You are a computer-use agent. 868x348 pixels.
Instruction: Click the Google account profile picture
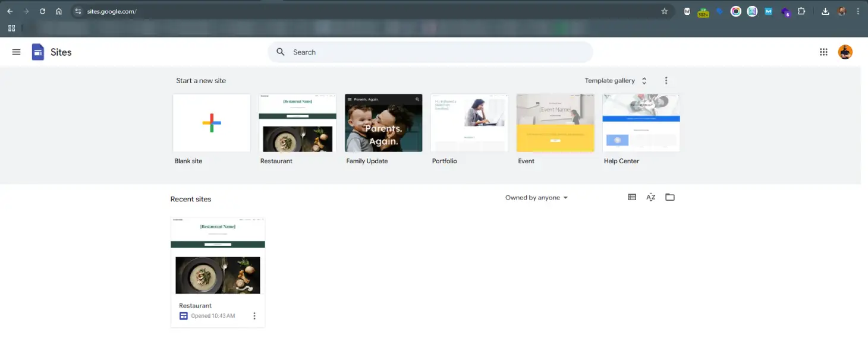[845, 52]
